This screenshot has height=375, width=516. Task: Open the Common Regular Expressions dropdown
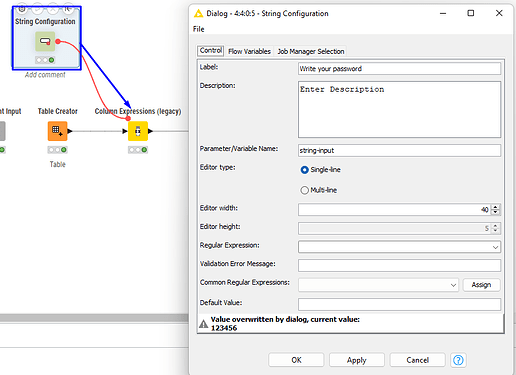coord(453,285)
